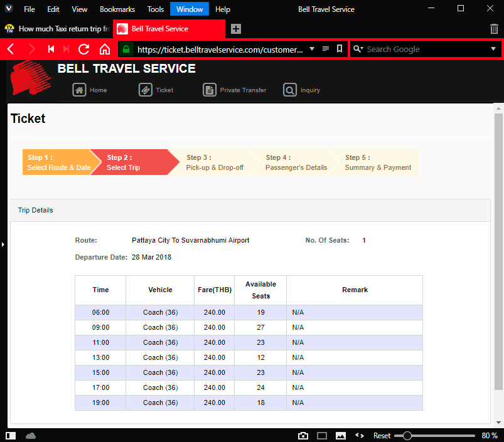Image resolution: width=504 pixels, height=442 pixels.
Task: Toggle reader view in the address bar
Action: click(x=326, y=49)
